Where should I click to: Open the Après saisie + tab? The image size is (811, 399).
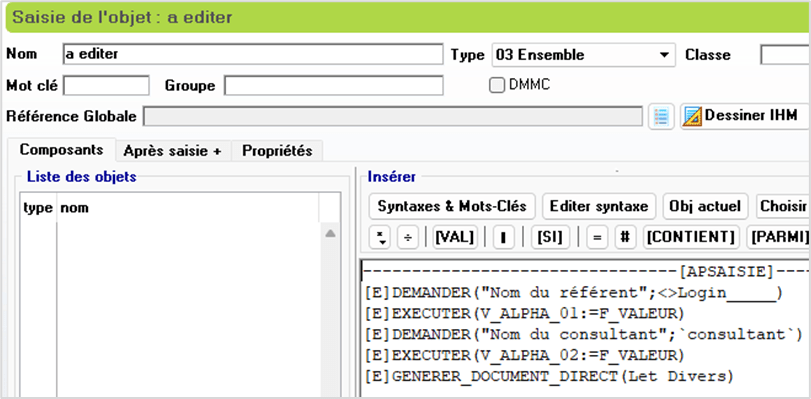(172, 151)
